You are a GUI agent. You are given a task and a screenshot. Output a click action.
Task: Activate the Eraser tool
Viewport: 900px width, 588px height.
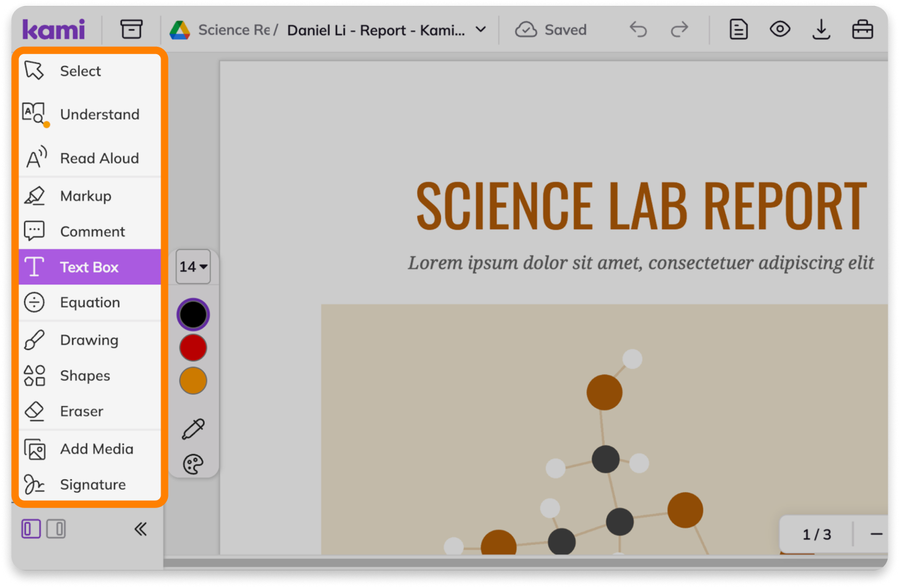click(x=90, y=411)
